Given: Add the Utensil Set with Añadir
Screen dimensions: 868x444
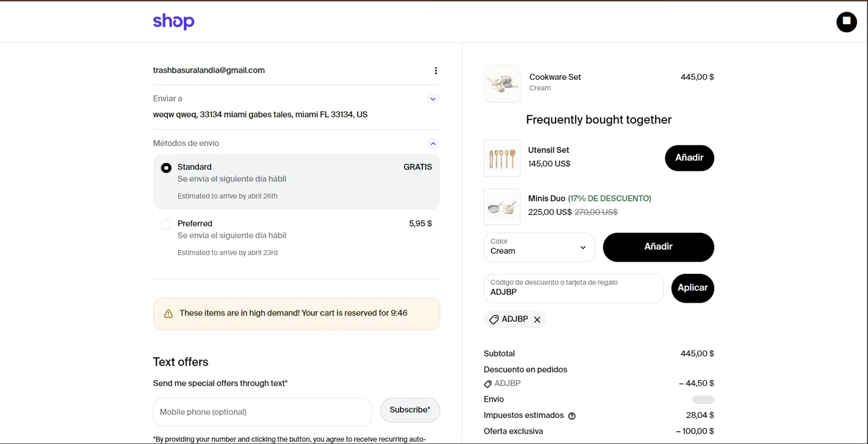Looking at the screenshot, I should pyautogui.click(x=689, y=158).
